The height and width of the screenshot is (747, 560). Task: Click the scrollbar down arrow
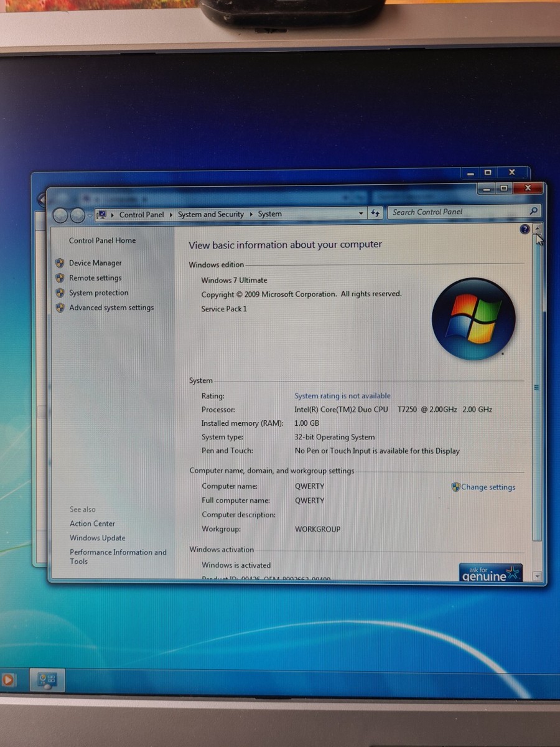(538, 576)
